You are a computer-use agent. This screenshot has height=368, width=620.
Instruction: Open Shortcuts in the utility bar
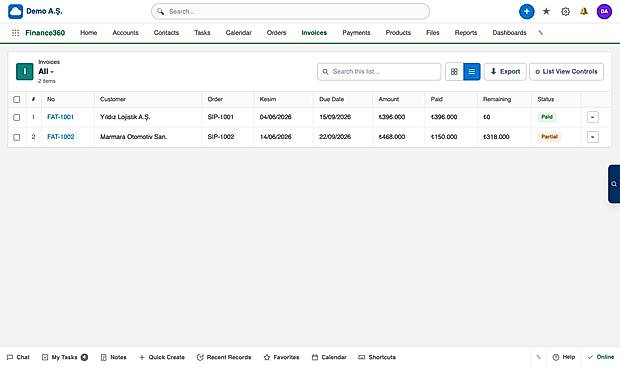click(x=377, y=357)
